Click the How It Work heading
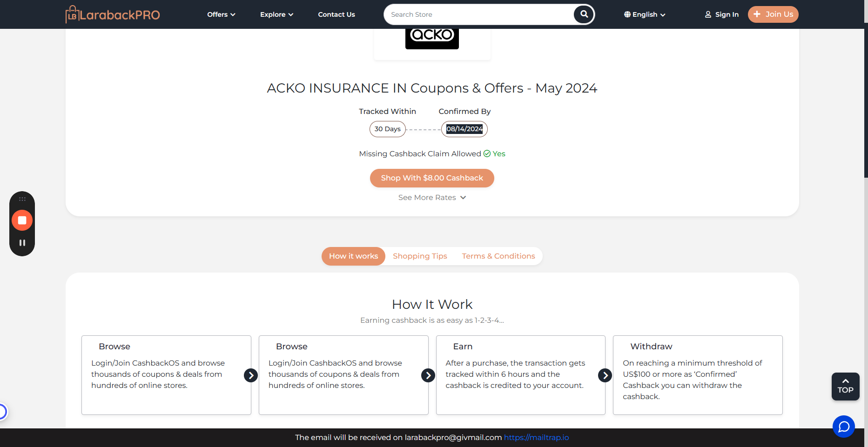 point(432,304)
